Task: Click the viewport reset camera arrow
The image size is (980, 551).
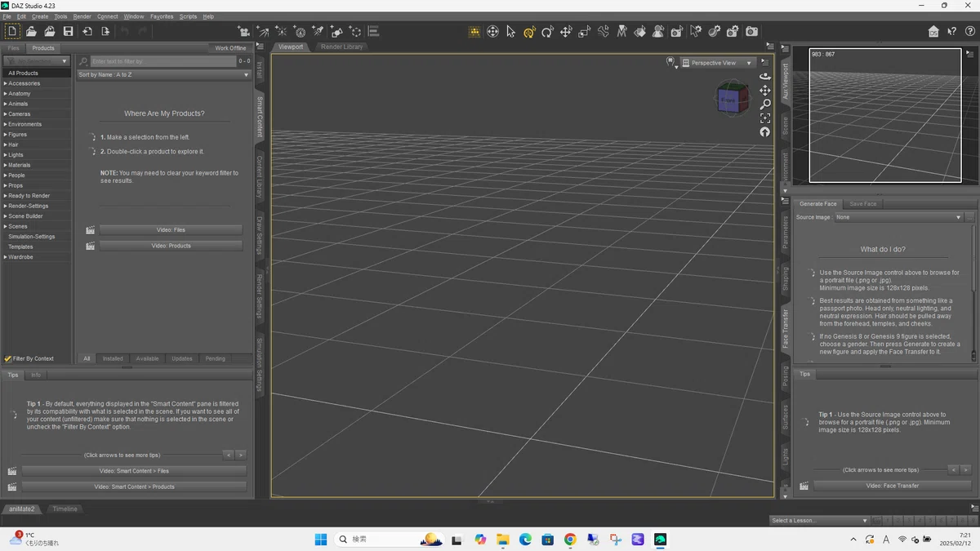Action: click(764, 131)
